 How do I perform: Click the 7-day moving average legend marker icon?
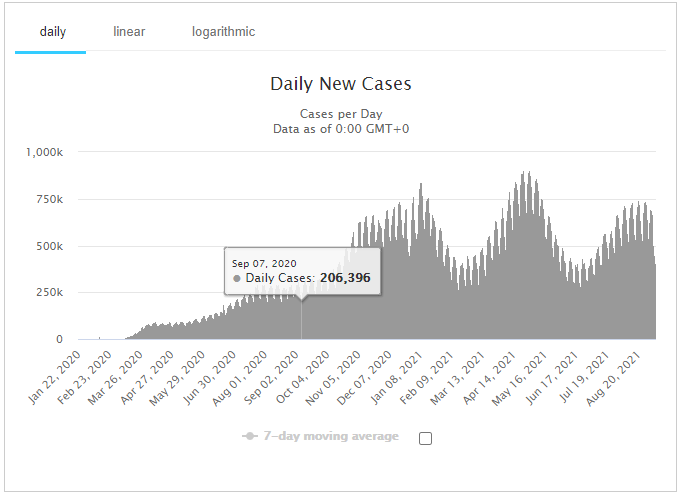(252, 436)
